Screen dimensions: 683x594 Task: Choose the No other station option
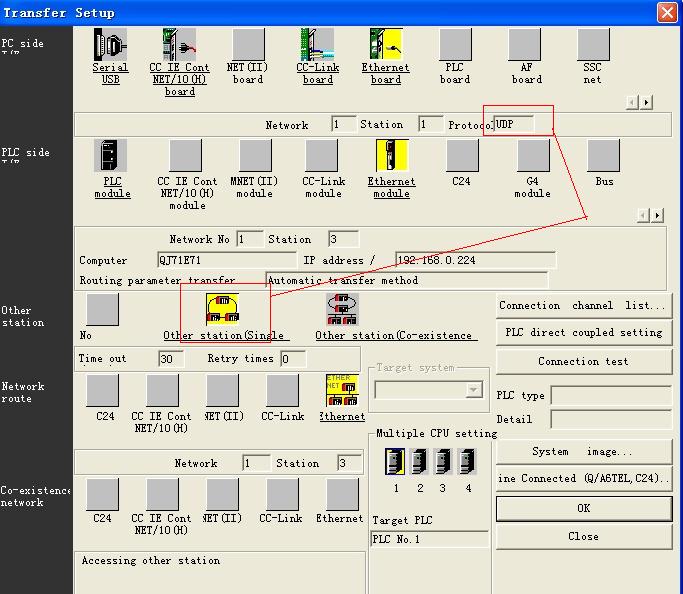click(101, 310)
